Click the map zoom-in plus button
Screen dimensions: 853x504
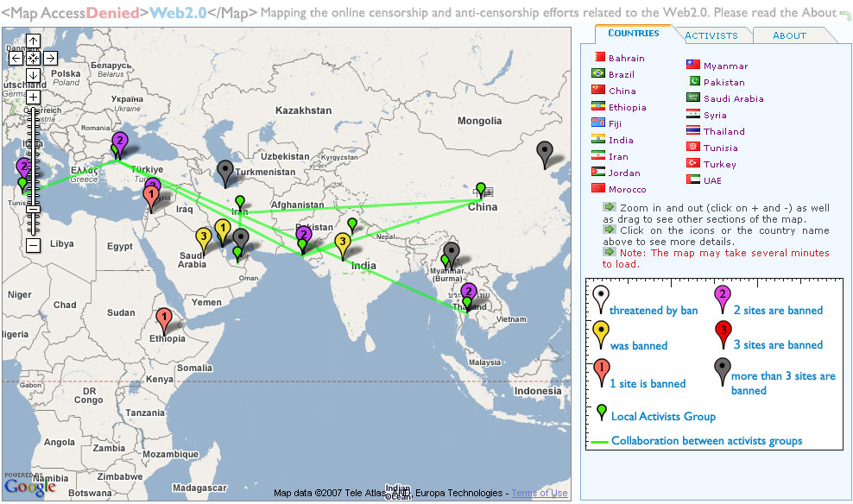[x=33, y=98]
